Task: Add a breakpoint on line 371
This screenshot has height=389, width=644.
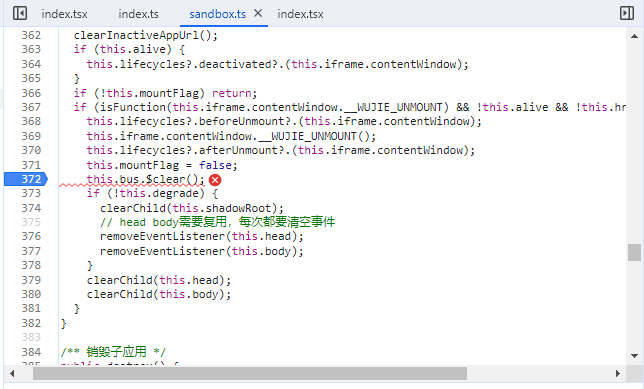Action: pyautogui.click(x=31, y=165)
